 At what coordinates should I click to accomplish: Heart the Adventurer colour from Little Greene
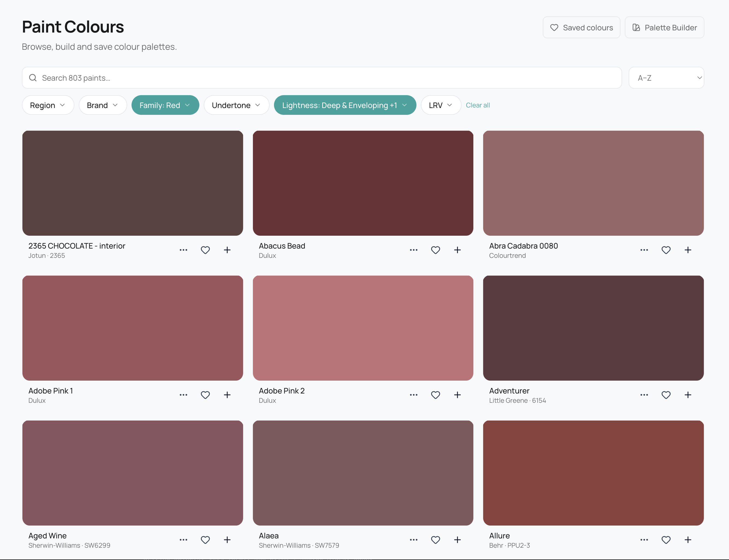(x=666, y=395)
